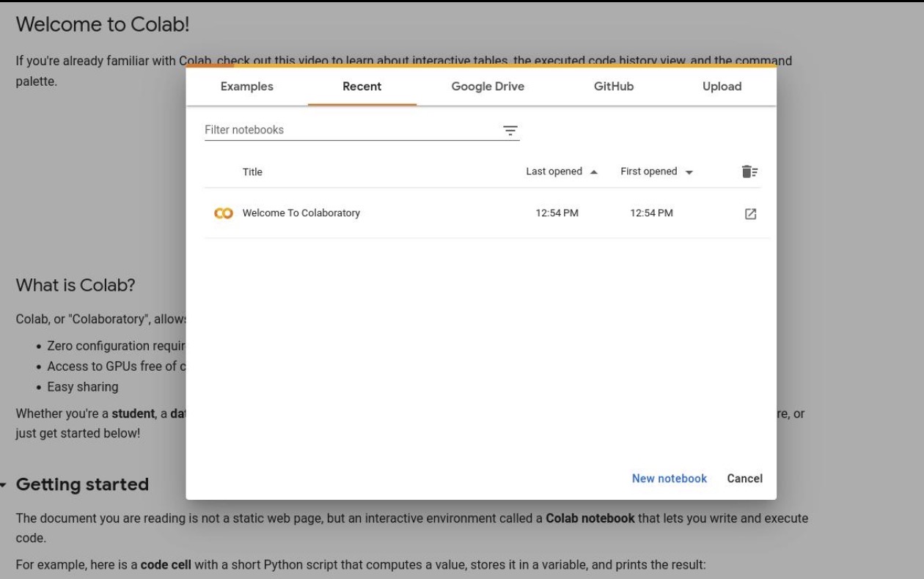Click the Getting started heading text

tap(82, 484)
